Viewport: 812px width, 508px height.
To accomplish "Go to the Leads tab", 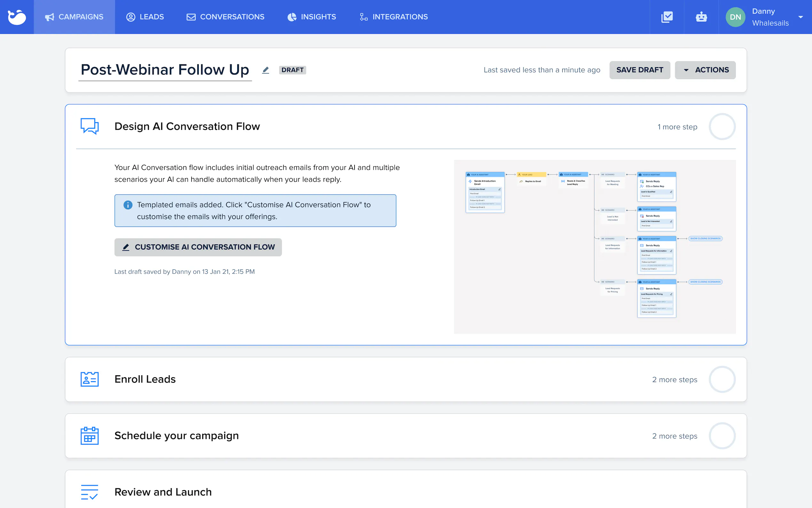I will [x=145, y=17].
